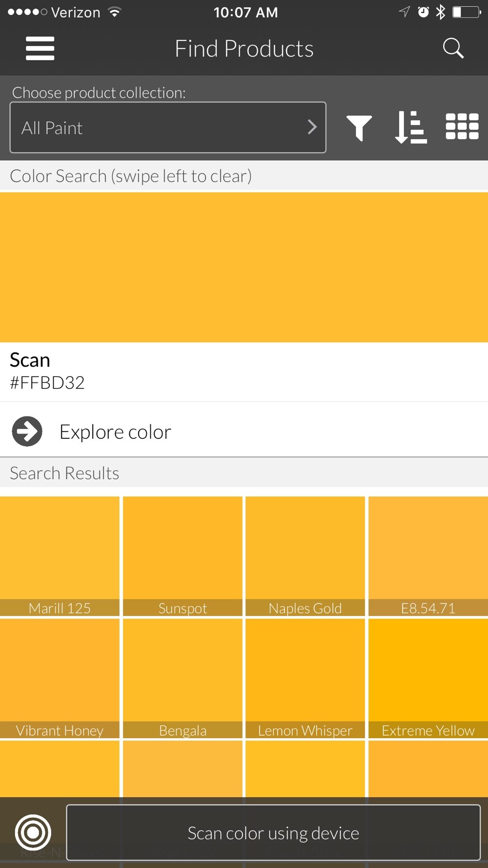The height and width of the screenshot is (868, 488).
Task: Open the Explore color link
Action: click(115, 432)
